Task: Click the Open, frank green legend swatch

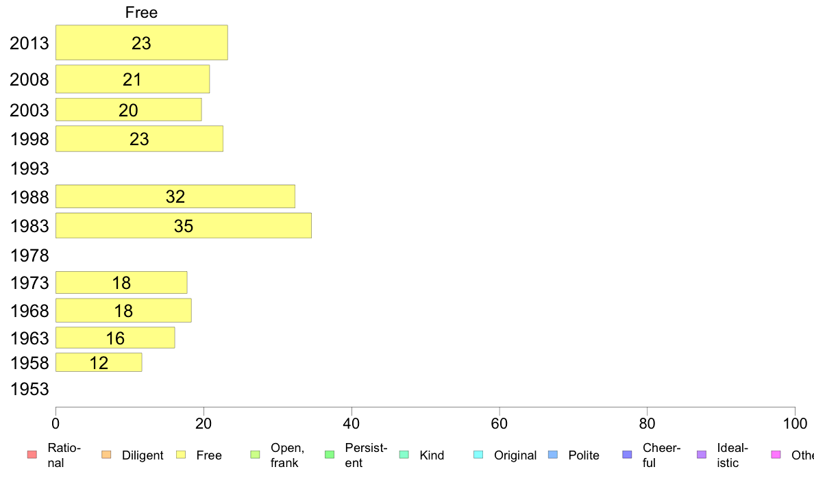Action: point(255,455)
